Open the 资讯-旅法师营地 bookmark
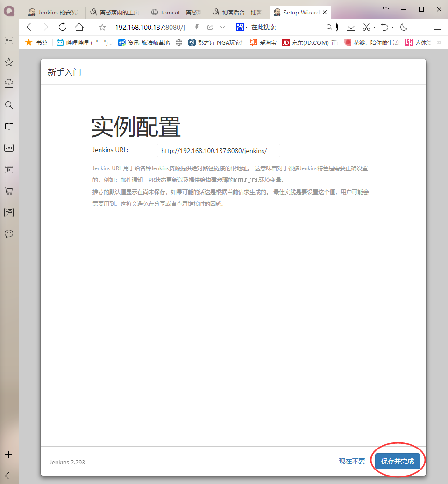 (x=144, y=42)
